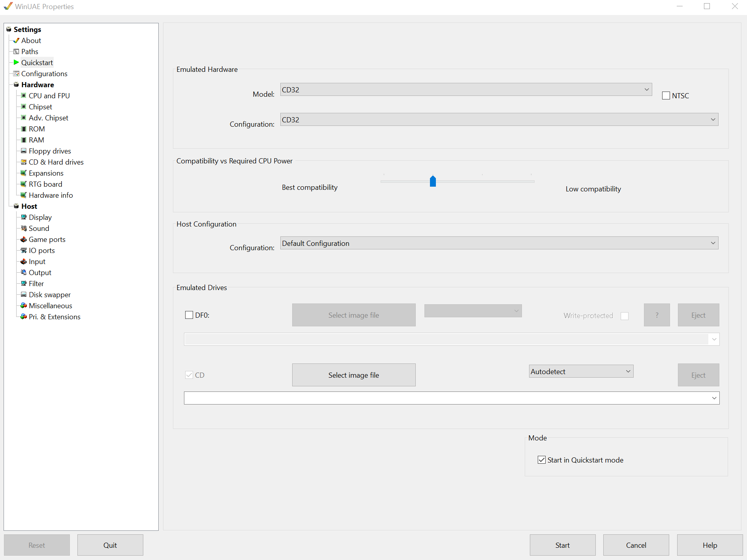747x560 pixels.
Task: Click the Floppy drives disk icon
Action: point(24,151)
